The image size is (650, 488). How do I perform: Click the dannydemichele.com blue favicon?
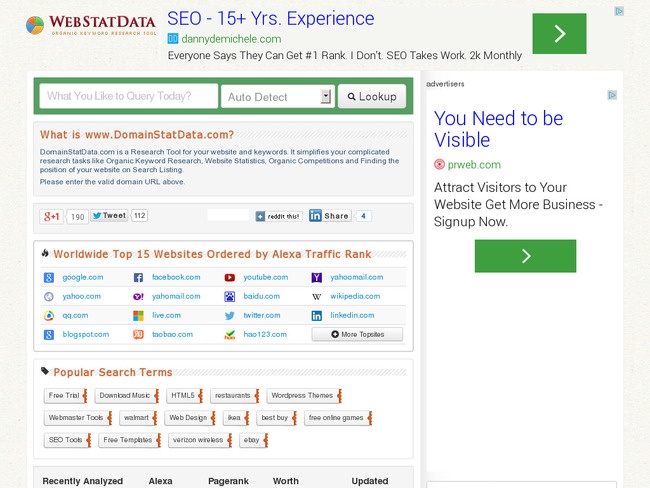pyautogui.click(x=173, y=39)
